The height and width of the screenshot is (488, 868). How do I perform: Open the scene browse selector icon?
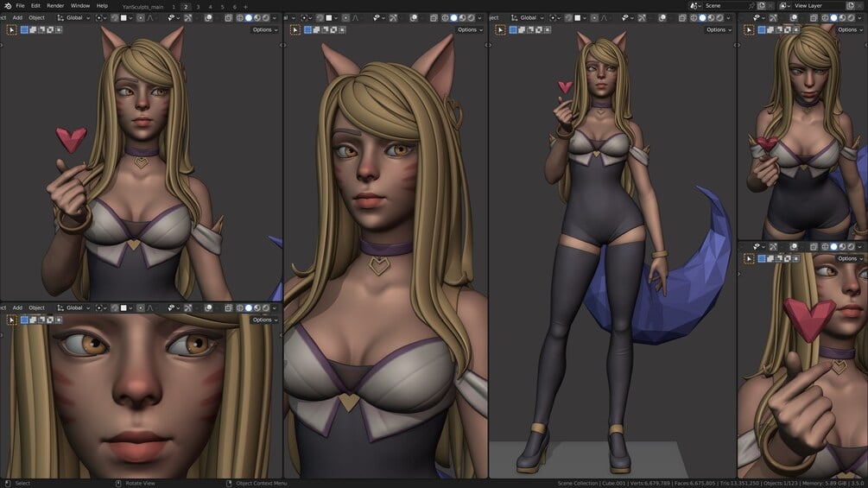[x=695, y=5]
